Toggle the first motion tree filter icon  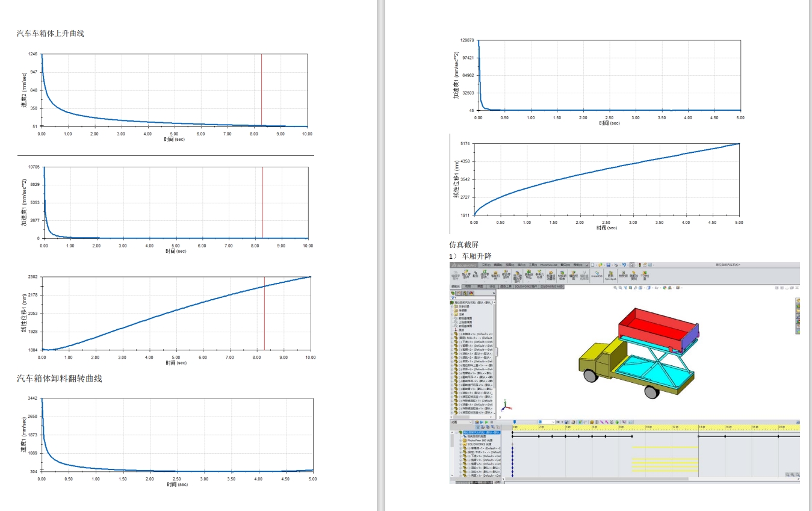pos(478,427)
